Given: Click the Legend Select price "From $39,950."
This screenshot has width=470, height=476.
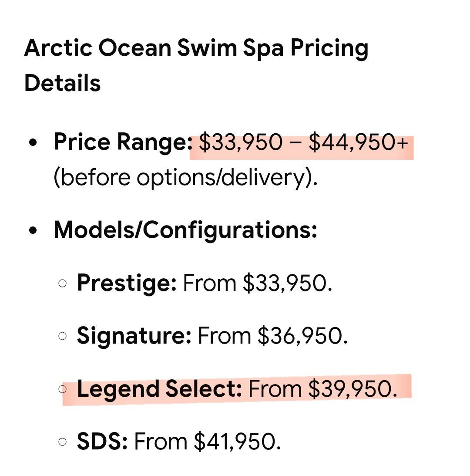Looking at the screenshot, I should tap(323, 389).
